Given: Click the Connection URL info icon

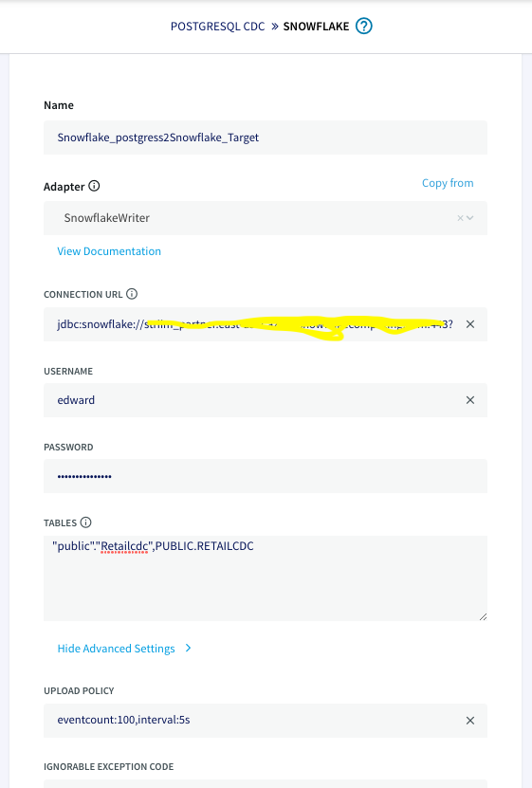Looking at the screenshot, I should coord(132,294).
